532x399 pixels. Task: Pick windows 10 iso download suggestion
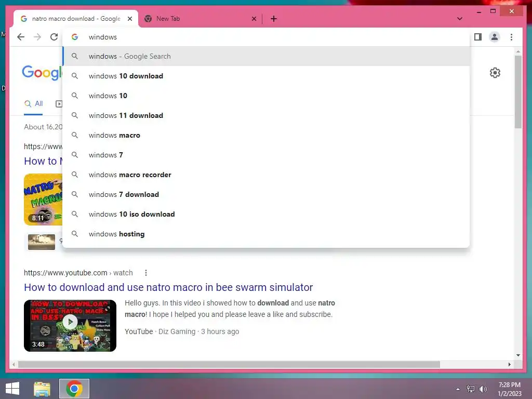tap(267, 214)
